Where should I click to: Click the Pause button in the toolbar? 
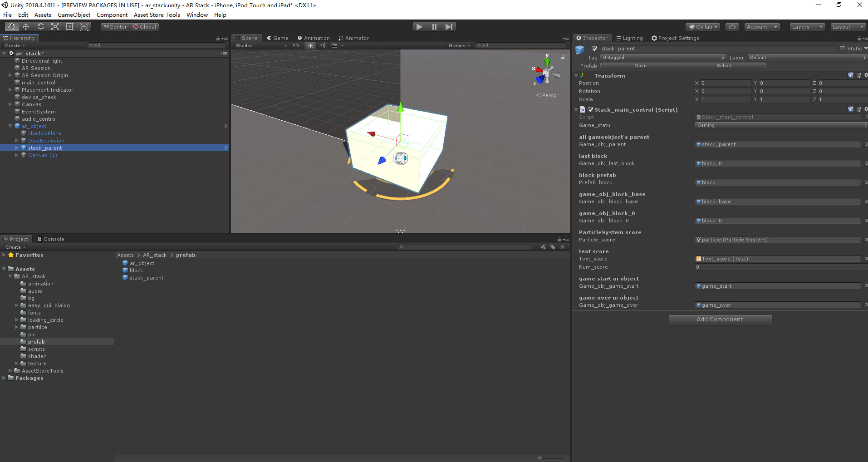(434, 26)
